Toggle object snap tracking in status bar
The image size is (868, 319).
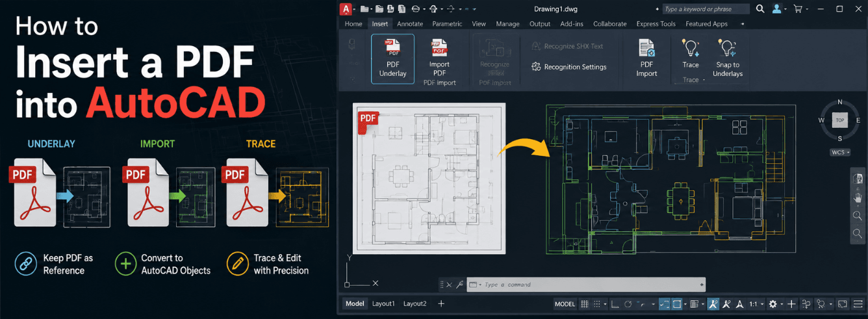665,304
